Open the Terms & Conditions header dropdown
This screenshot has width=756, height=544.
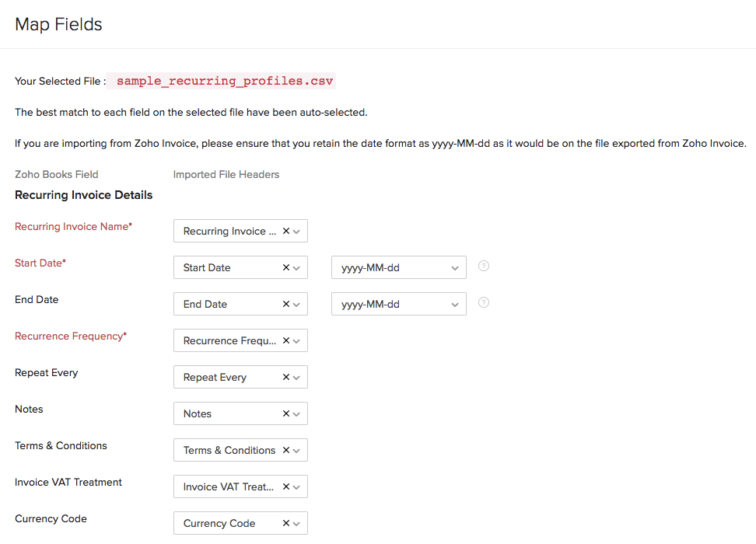(x=297, y=450)
